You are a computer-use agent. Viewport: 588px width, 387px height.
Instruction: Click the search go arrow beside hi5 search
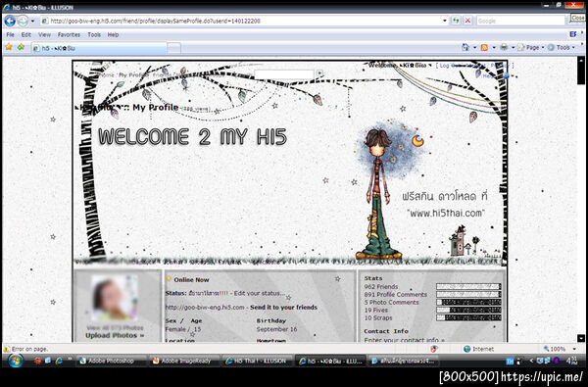(x=319, y=73)
